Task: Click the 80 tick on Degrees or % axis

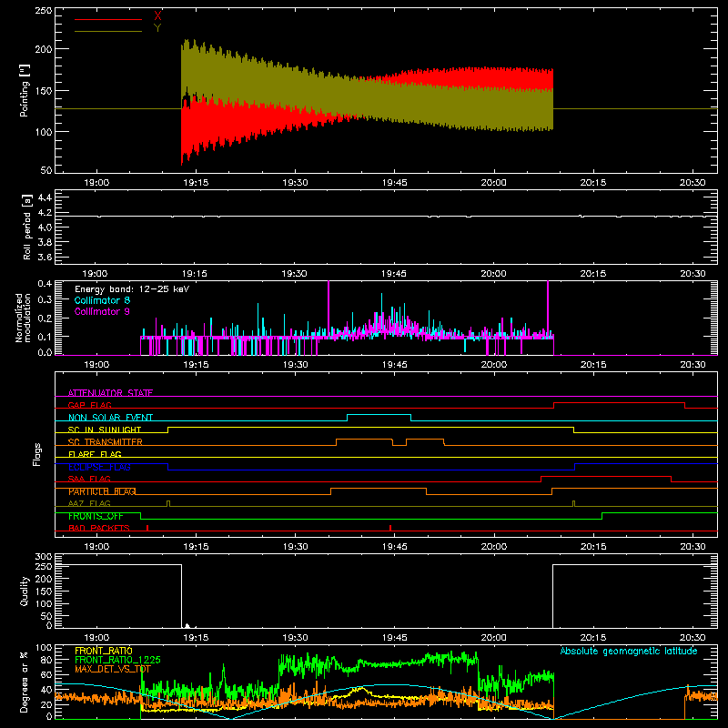Action: [x=46, y=660]
